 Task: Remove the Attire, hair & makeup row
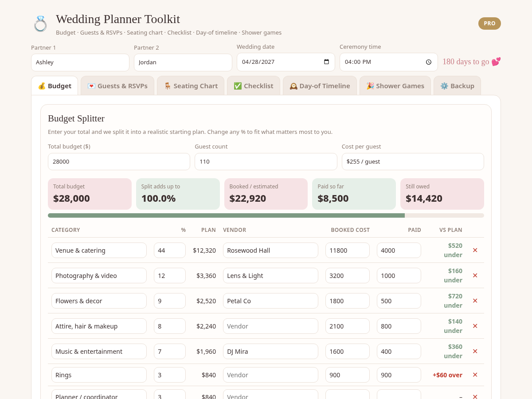click(475, 326)
